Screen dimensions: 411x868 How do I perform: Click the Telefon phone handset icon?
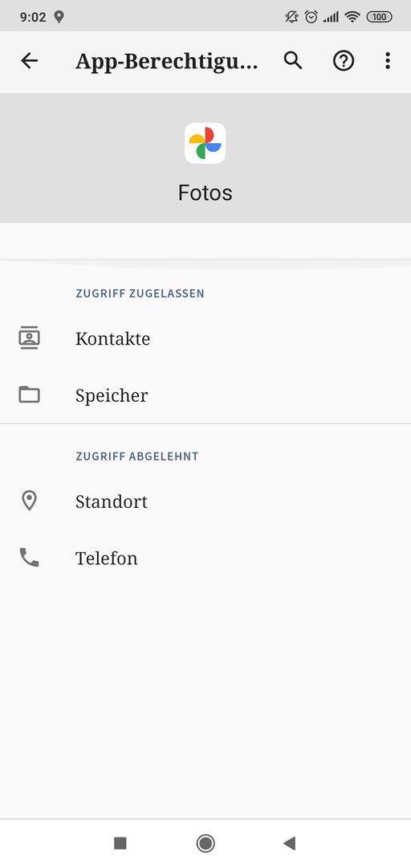point(30,558)
